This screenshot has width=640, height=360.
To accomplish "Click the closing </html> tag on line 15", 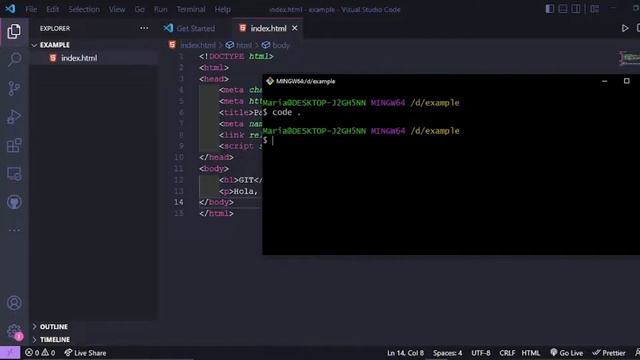I will (x=217, y=213).
